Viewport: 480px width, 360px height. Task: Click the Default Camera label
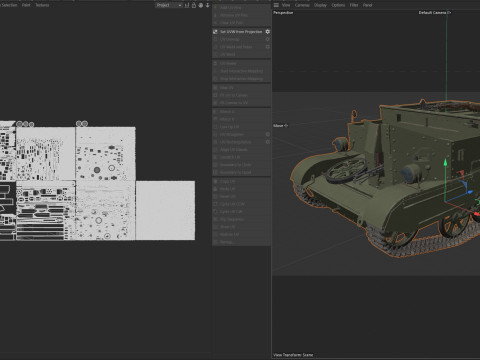(432, 13)
